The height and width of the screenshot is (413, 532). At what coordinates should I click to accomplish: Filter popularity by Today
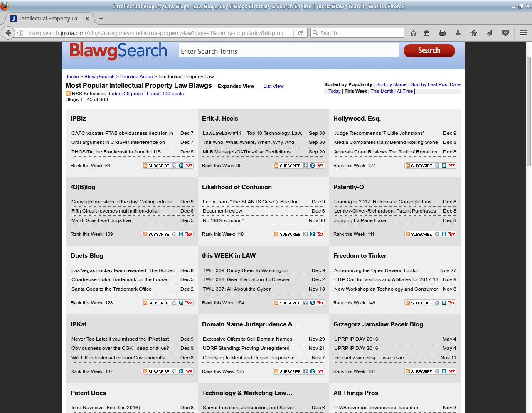click(335, 91)
